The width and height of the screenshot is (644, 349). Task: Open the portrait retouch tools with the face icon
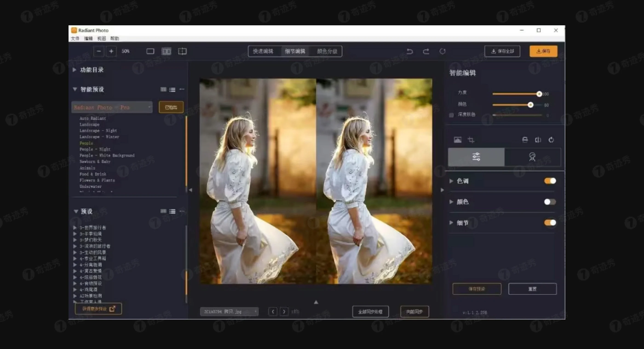(532, 157)
